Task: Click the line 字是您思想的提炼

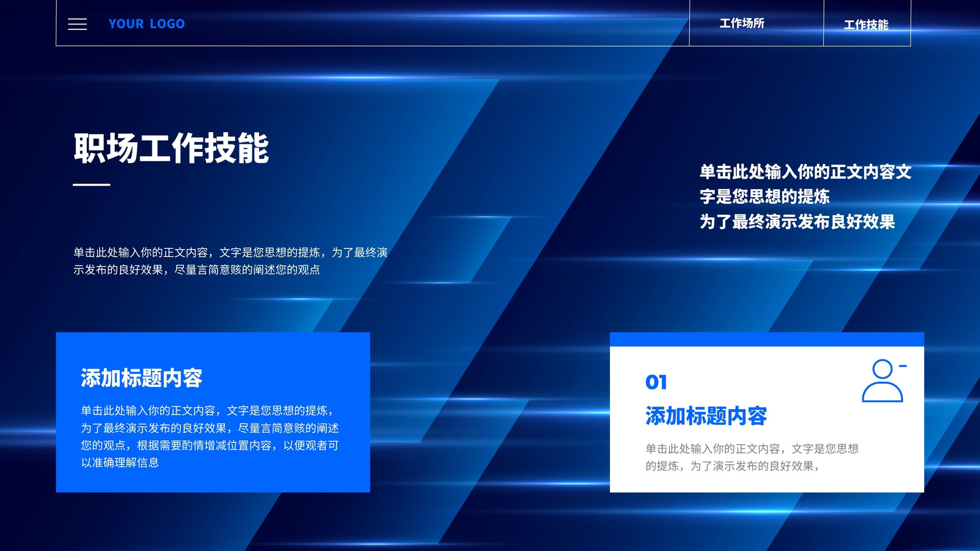Action: coord(764,197)
